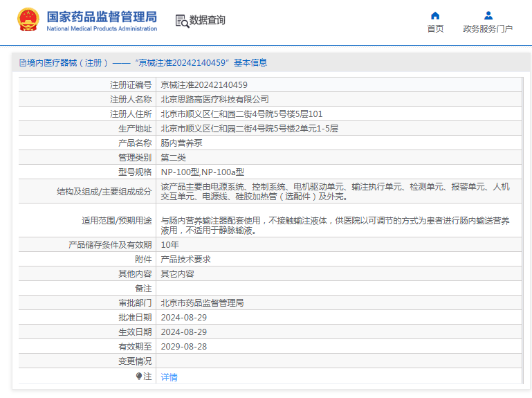
Task: Select the 生效日期 value 2024-08-29
Action: coord(183,332)
